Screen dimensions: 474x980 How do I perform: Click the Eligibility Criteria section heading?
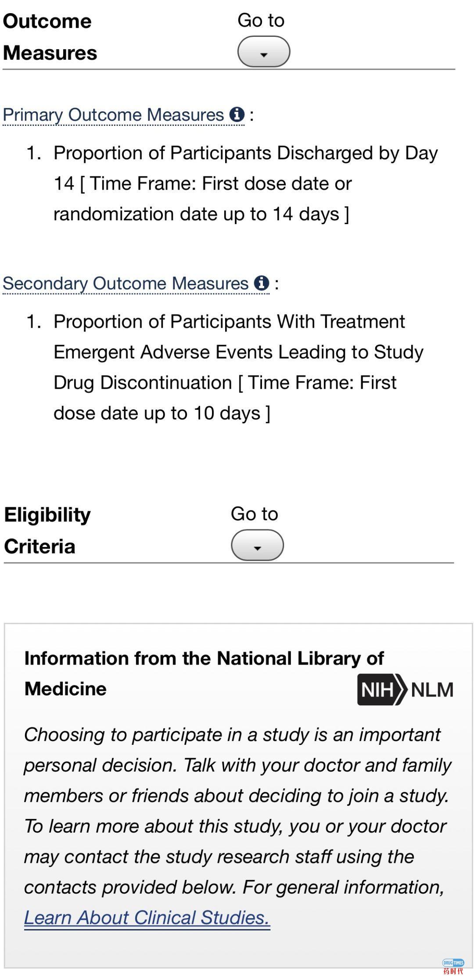click(47, 530)
